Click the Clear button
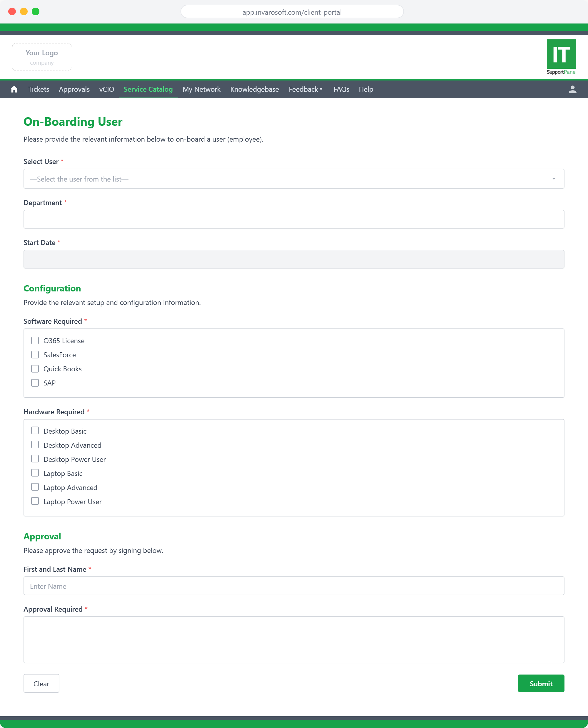The image size is (588, 728). pyautogui.click(x=41, y=683)
